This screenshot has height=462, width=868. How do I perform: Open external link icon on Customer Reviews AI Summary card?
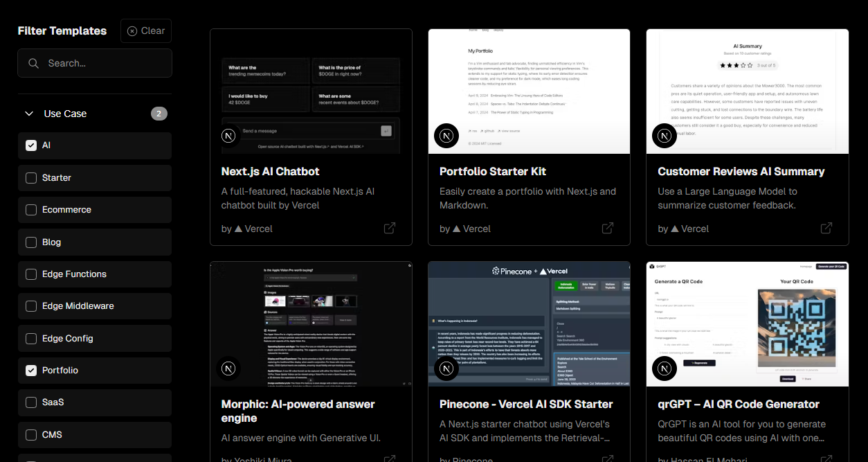click(826, 228)
